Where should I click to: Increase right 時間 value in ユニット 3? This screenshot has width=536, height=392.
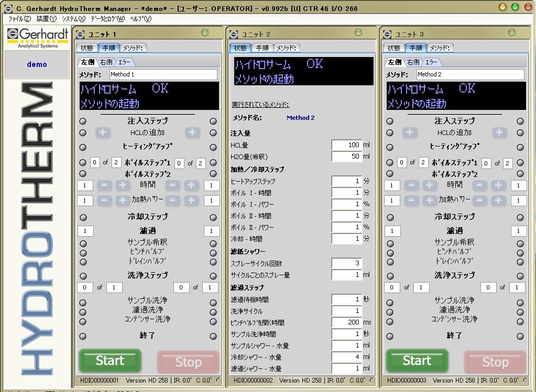[498, 185]
